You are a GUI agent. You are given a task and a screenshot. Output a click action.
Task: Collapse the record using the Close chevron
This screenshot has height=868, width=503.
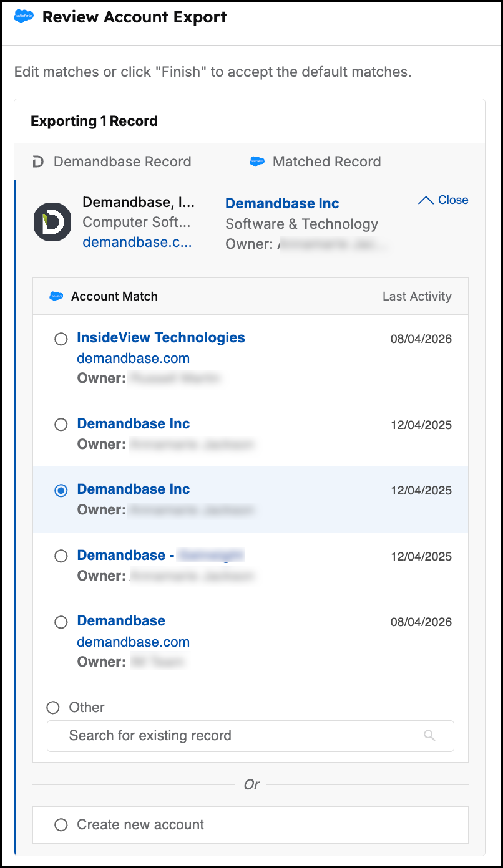click(x=443, y=200)
